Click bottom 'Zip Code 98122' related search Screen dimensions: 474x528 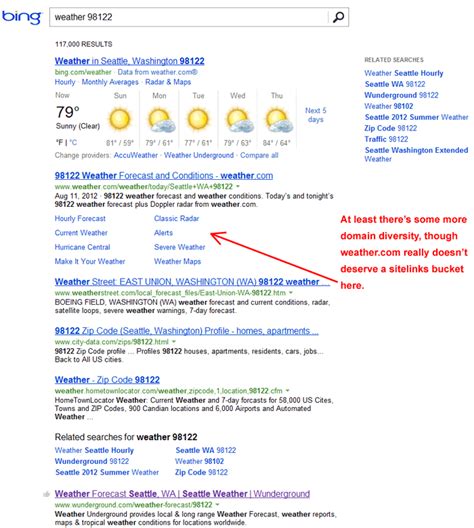(201, 472)
